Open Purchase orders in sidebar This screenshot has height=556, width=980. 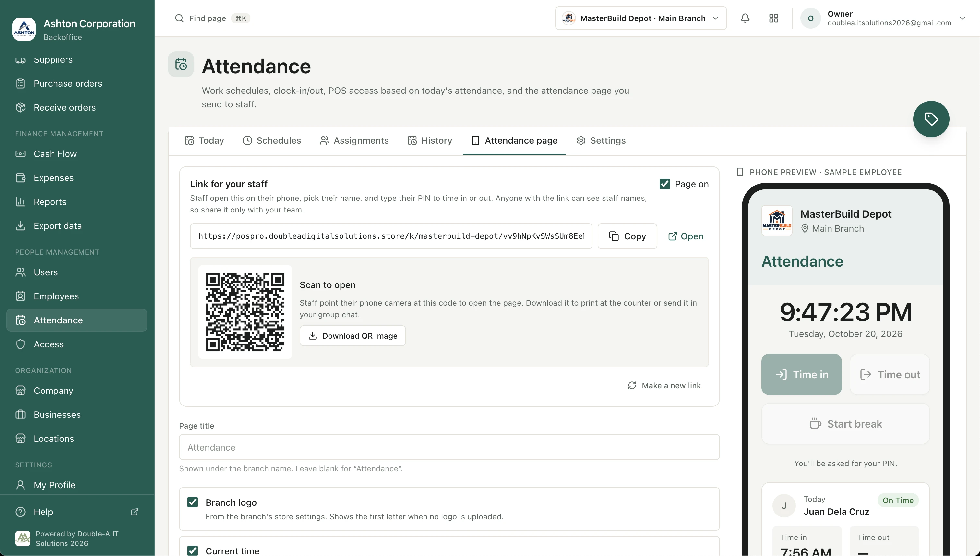[77, 84]
